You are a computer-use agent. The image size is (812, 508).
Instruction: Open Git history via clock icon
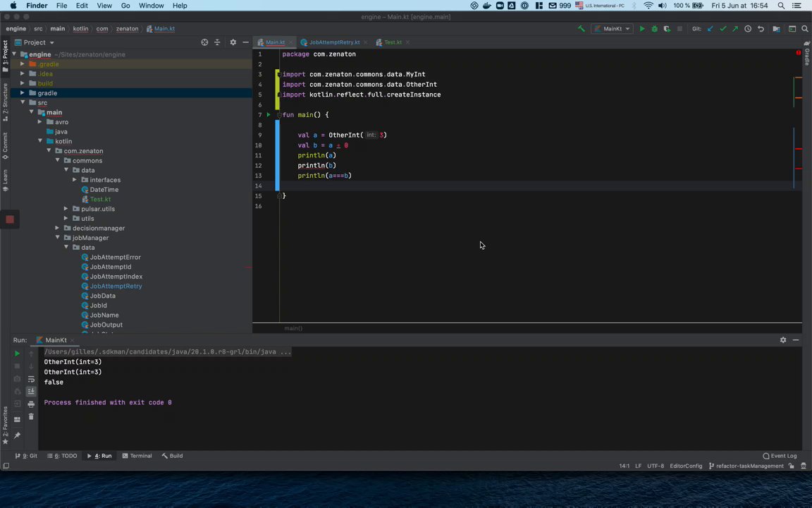(x=748, y=29)
